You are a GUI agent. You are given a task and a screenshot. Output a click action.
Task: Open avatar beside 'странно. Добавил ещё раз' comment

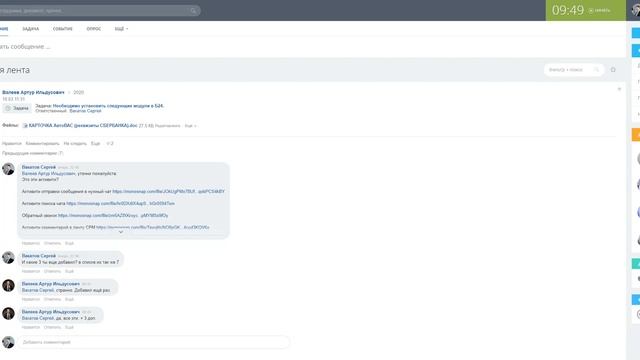tap(8, 285)
